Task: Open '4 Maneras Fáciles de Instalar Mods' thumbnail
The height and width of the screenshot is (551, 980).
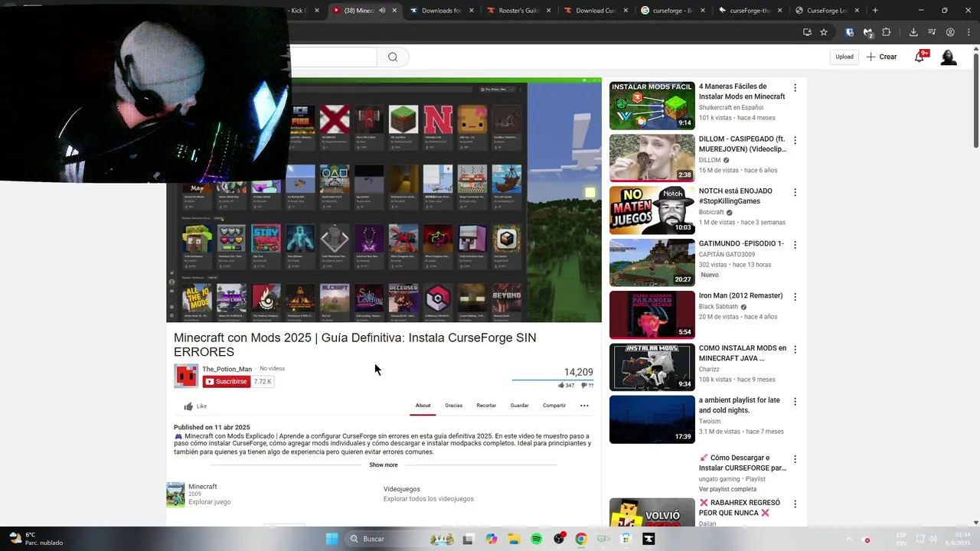Action: pos(652,106)
